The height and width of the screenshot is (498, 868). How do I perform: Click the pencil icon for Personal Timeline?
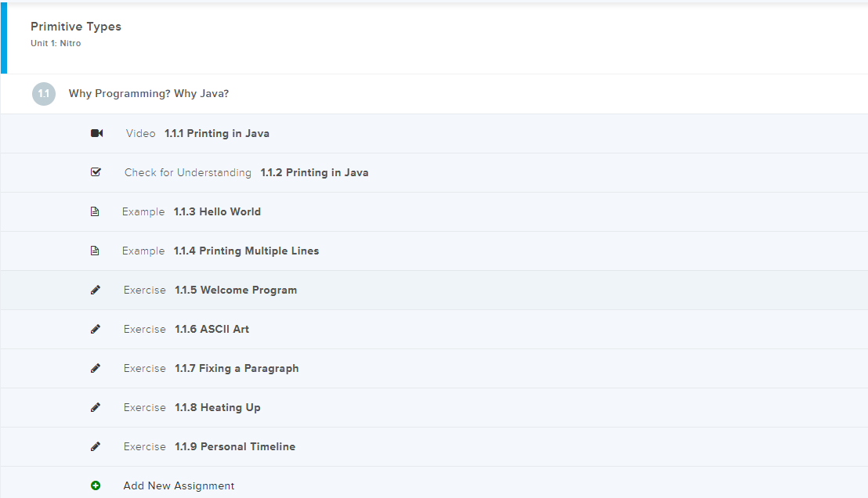pyautogui.click(x=96, y=446)
